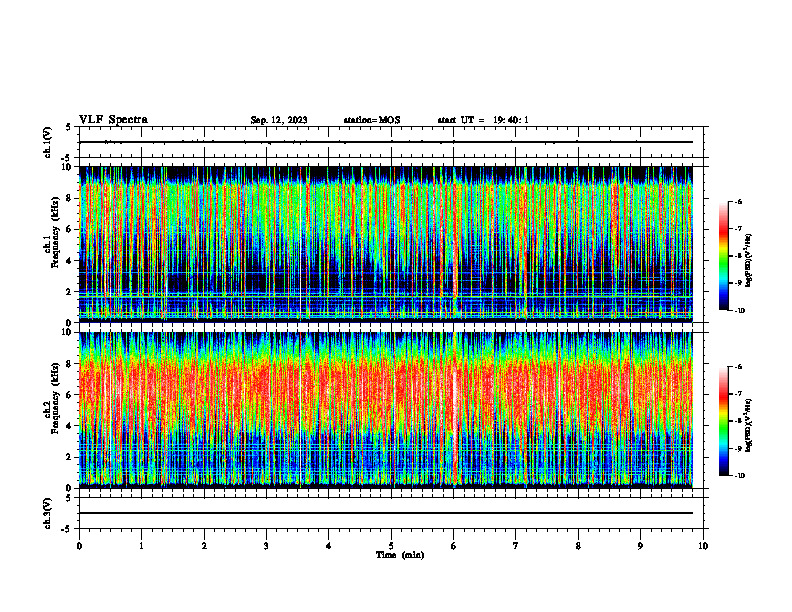The width and height of the screenshot is (792, 612).
Task: Click the ch.1 color bar units label
Action: coord(749,260)
